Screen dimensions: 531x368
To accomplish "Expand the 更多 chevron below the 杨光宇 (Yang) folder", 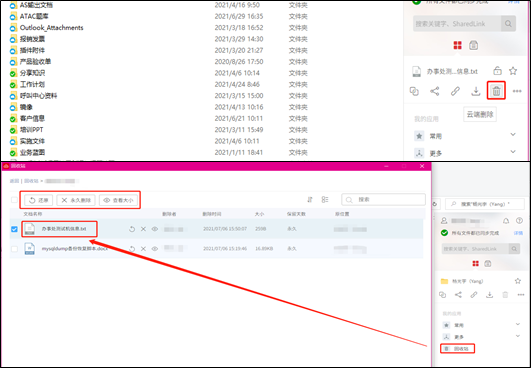I will (518, 336).
